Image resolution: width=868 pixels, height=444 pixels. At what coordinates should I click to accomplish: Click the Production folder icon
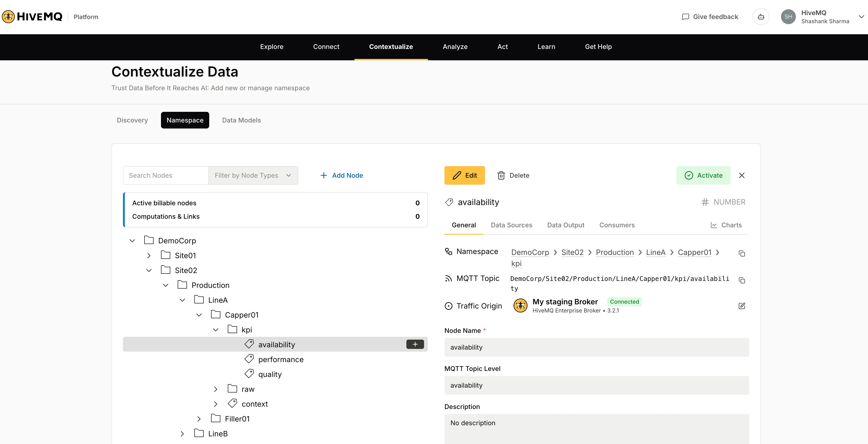pyautogui.click(x=182, y=284)
